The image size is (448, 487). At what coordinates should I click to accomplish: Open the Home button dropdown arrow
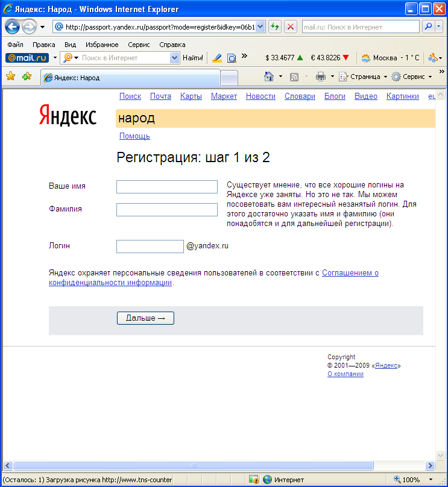(x=280, y=77)
